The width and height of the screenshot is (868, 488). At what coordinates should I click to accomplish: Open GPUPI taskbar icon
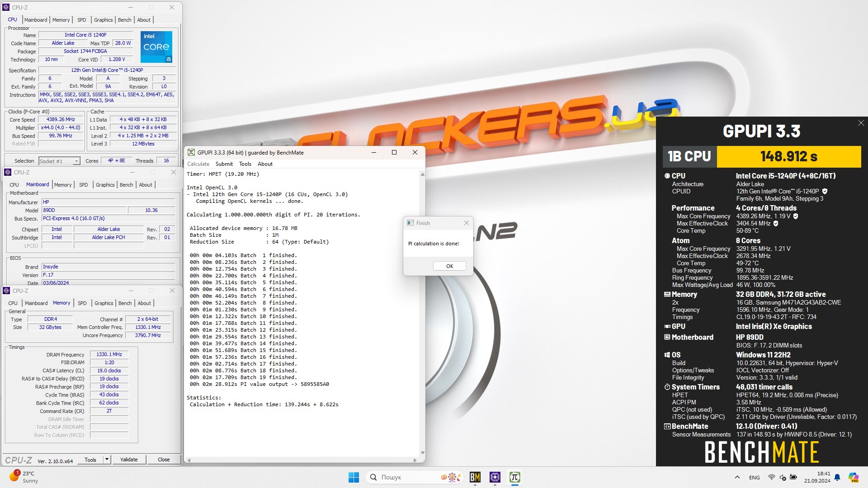coord(514,477)
